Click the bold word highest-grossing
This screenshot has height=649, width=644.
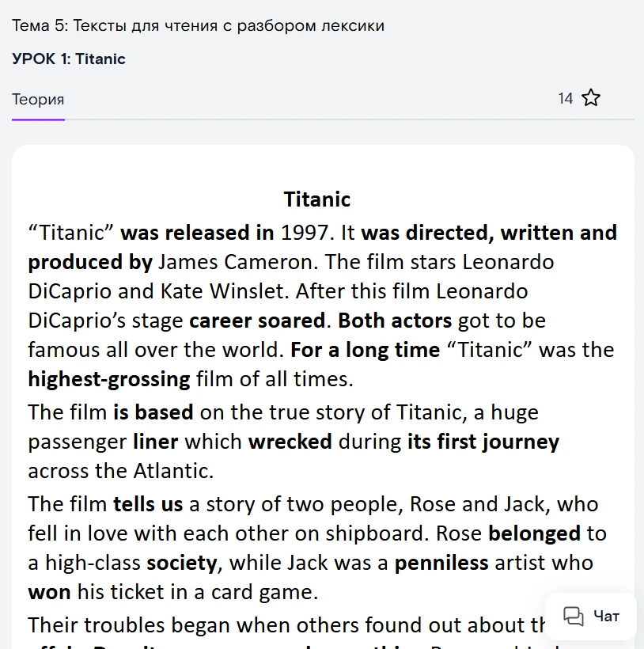point(109,379)
